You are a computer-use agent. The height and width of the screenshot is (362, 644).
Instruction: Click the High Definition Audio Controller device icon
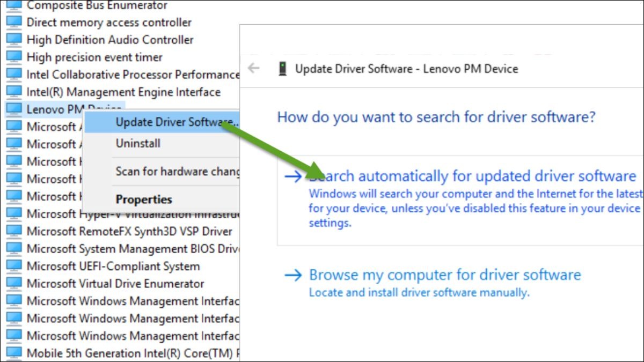pyautogui.click(x=14, y=40)
